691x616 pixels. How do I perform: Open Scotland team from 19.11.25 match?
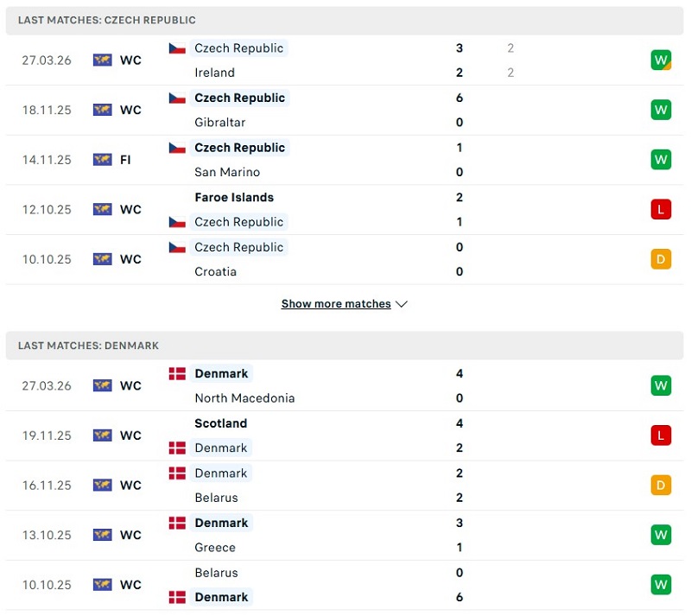pos(221,423)
